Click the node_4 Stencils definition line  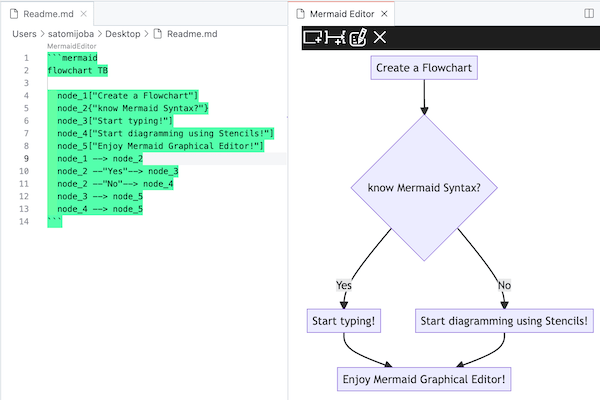coord(165,134)
